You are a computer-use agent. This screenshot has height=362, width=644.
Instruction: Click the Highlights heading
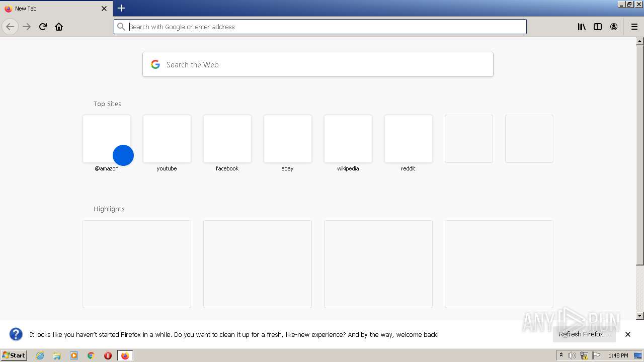pyautogui.click(x=109, y=209)
